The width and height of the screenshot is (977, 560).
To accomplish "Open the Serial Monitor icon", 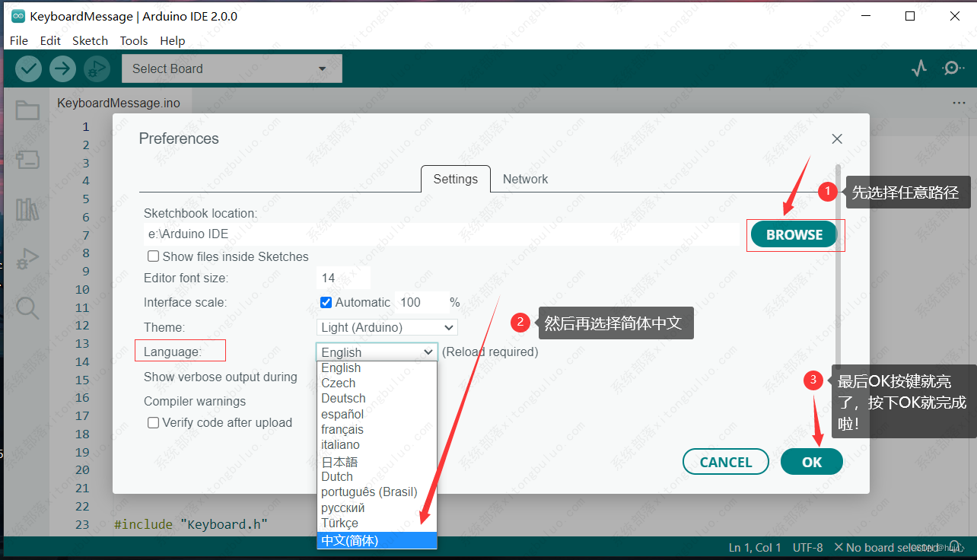I will click(x=952, y=68).
